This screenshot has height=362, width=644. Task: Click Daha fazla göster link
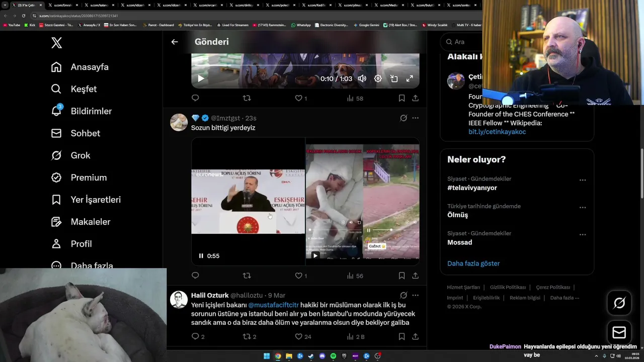coord(473,263)
